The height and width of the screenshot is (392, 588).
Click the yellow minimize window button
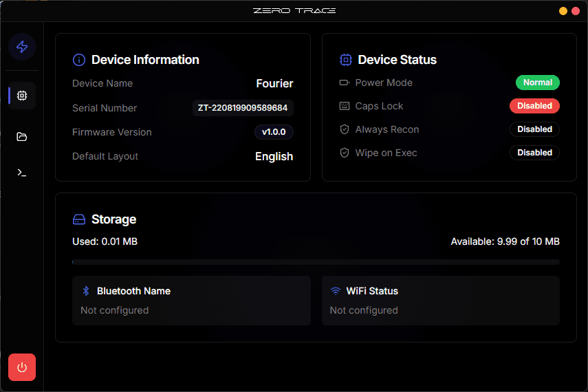click(x=563, y=11)
